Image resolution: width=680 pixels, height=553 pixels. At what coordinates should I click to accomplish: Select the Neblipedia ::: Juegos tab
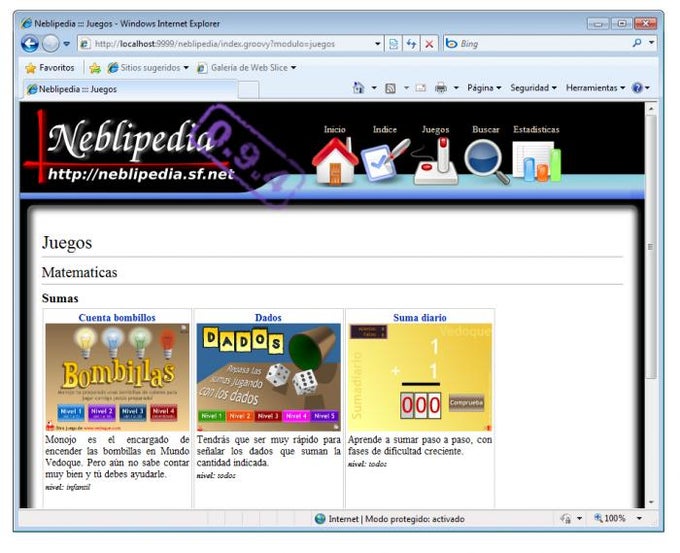(130, 89)
